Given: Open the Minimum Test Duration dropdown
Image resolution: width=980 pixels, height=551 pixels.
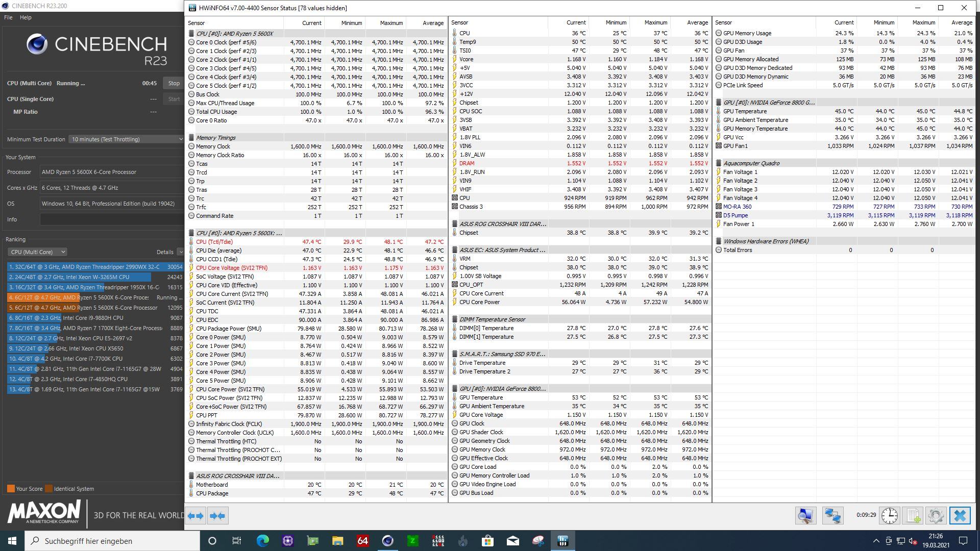Looking at the screenshot, I should (x=126, y=139).
